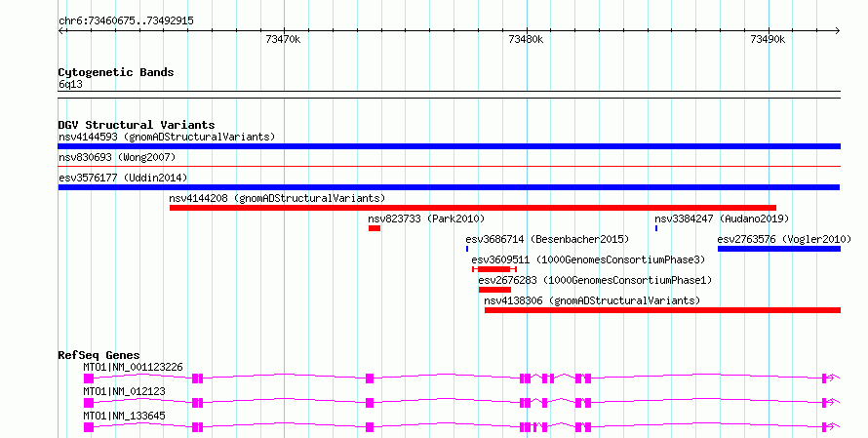Open esv3609511 1000GenomesConsortiumPhase3 label
This screenshot has height=438, width=868.
[x=588, y=259]
